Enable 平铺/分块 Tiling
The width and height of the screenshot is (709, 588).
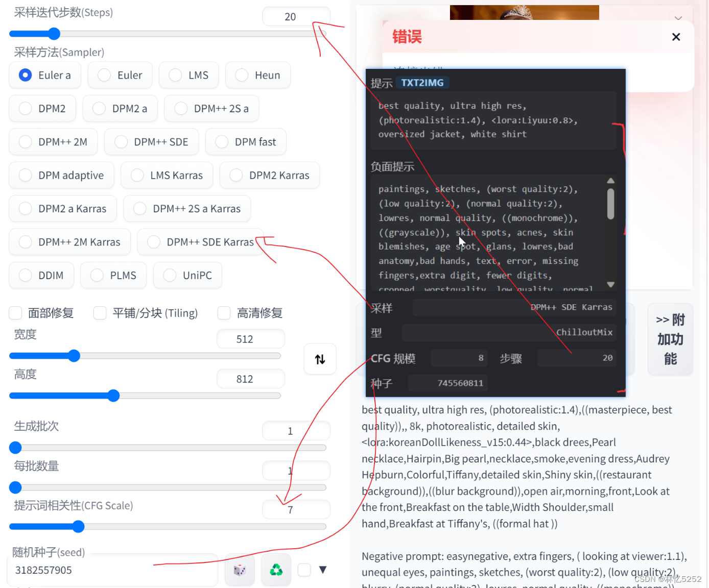100,313
